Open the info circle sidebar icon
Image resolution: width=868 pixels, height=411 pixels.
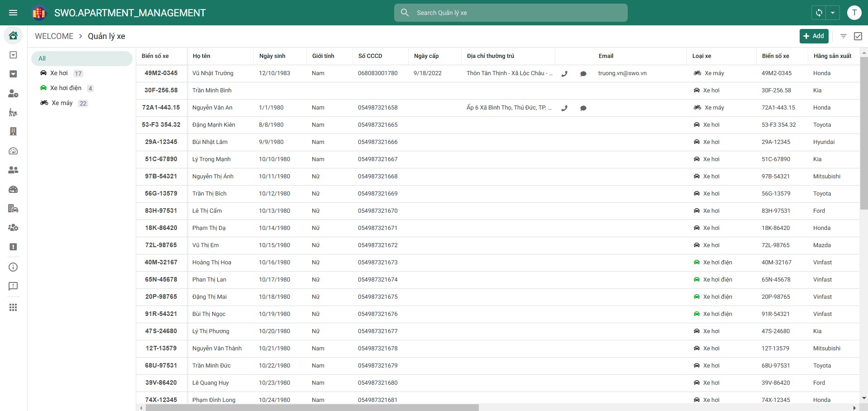click(x=13, y=267)
